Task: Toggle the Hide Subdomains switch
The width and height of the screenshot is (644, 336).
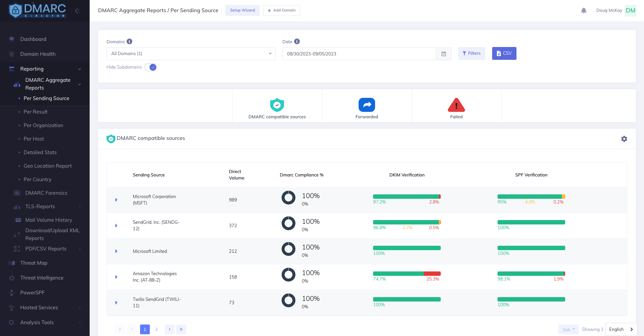Action: (x=151, y=67)
